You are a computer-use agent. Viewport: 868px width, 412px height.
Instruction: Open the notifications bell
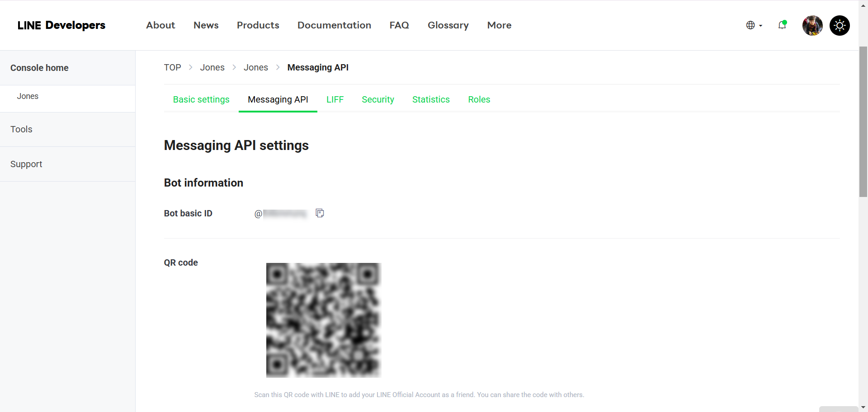pos(782,25)
